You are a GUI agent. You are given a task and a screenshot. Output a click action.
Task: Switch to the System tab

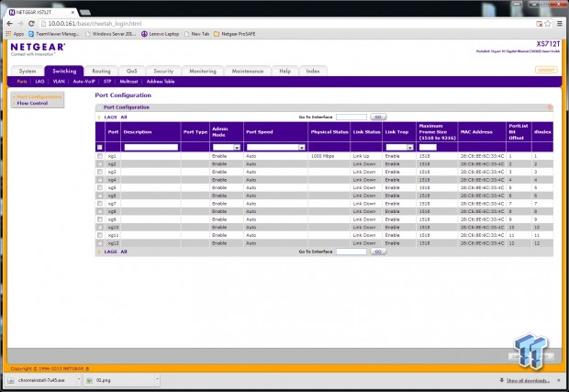coord(28,71)
